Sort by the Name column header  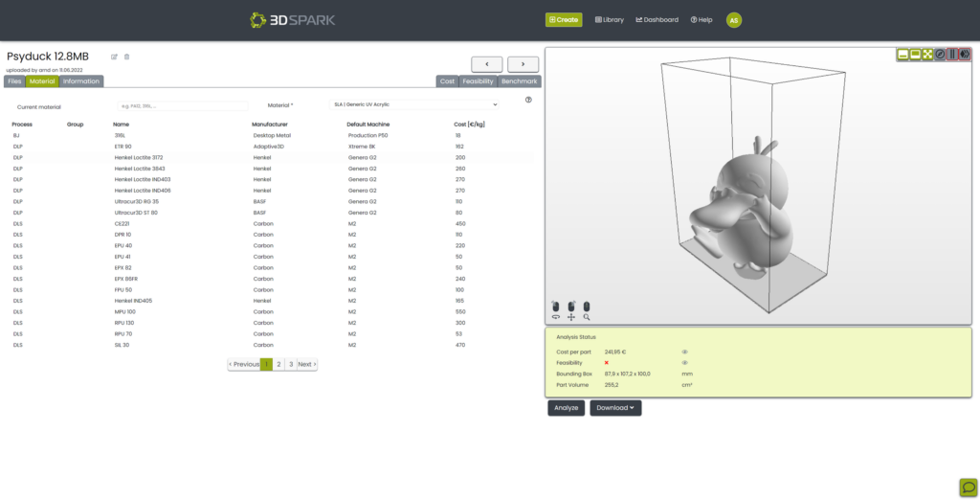coord(122,125)
